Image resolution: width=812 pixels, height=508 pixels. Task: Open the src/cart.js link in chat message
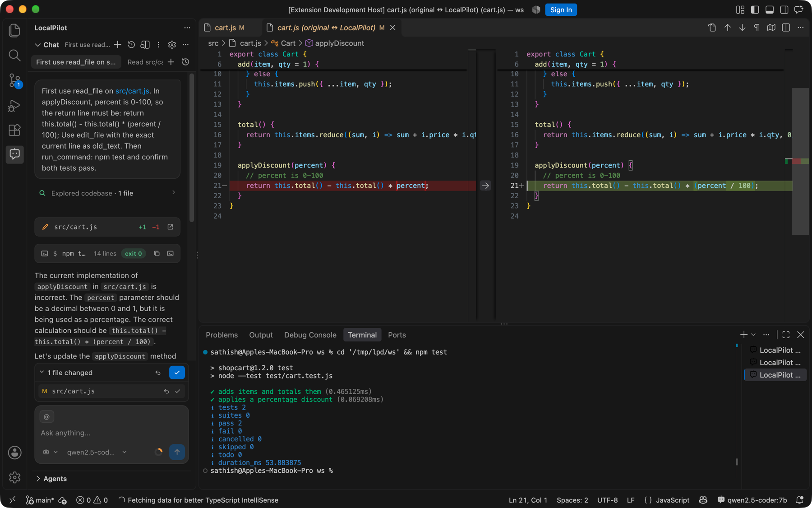click(x=132, y=91)
